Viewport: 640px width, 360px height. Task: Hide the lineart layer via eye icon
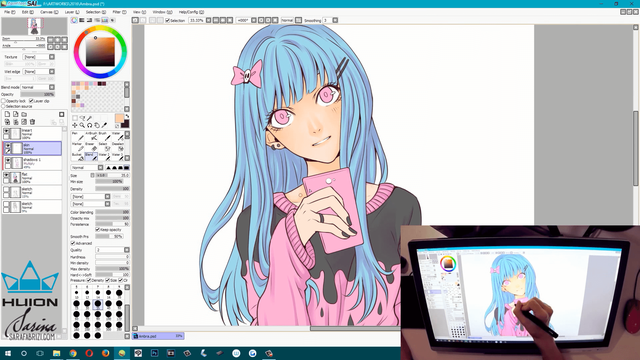coord(6,131)
